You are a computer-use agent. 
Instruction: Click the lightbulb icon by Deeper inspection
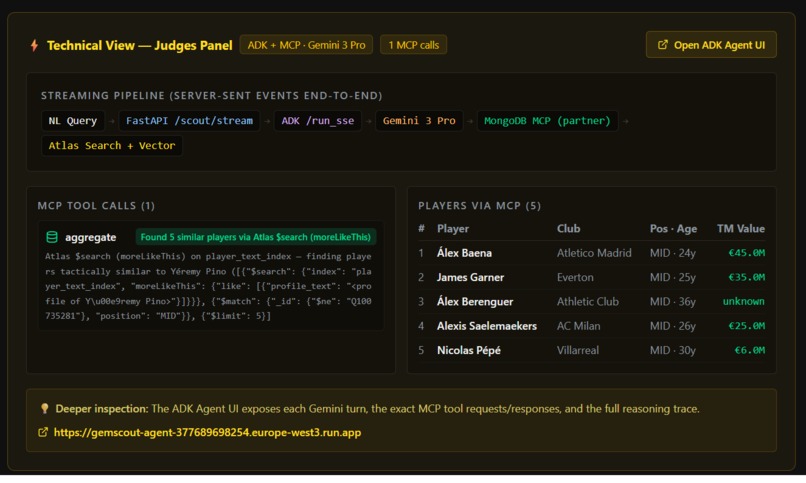point(45,408)
